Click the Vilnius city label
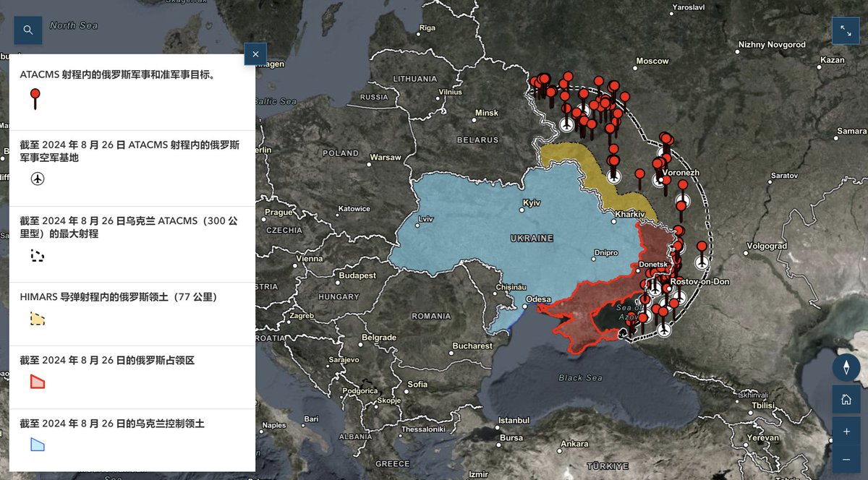868x480 pixels. [x=450, y=92]
